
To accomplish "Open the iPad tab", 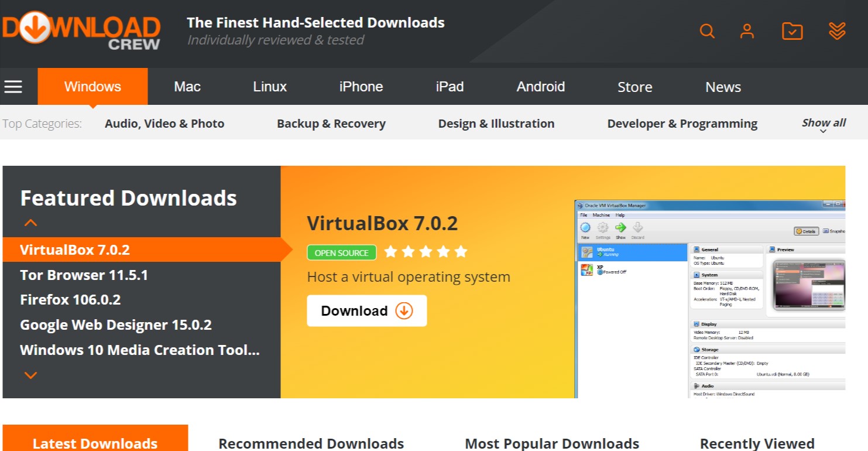I will 450,87.
